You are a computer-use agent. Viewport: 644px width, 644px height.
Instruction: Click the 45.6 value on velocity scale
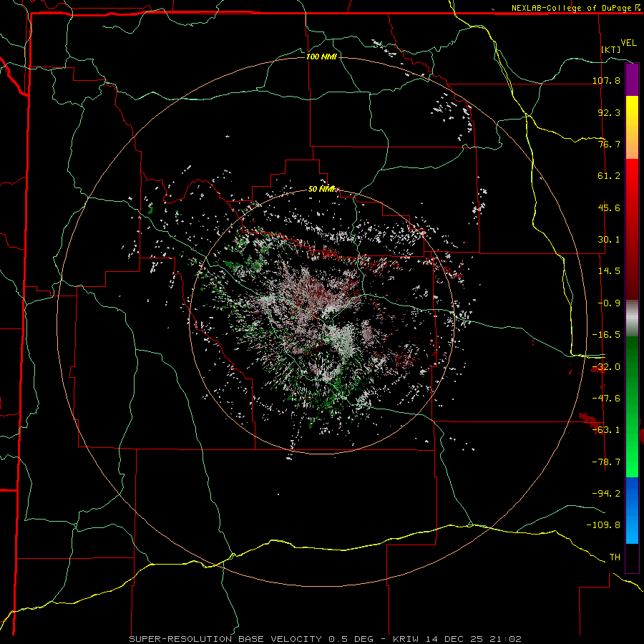[x=609, y=208]
